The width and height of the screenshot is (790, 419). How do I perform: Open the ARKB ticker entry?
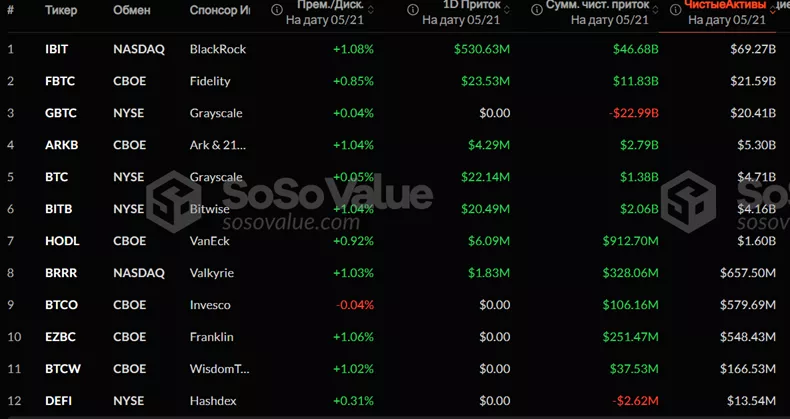coord(60,145)
